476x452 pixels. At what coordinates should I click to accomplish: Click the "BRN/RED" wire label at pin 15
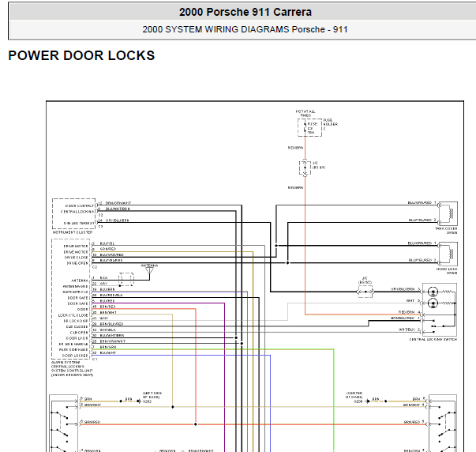(x=107, y=307)
